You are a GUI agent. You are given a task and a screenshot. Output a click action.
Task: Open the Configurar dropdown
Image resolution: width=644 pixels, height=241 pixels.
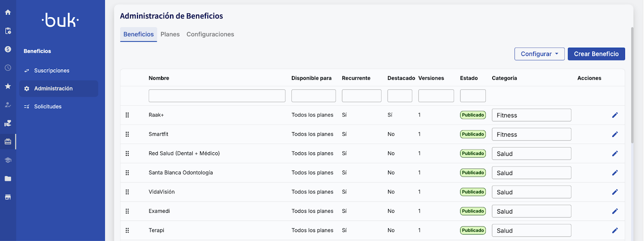539,54
